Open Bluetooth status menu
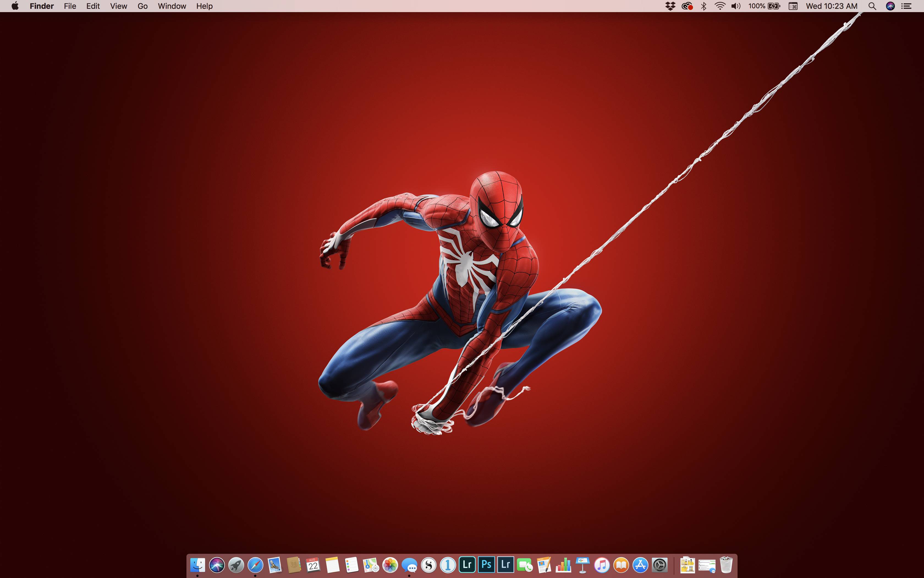This screenshot has height=578, width=924. pyautogui.click(x=703, y=6)
